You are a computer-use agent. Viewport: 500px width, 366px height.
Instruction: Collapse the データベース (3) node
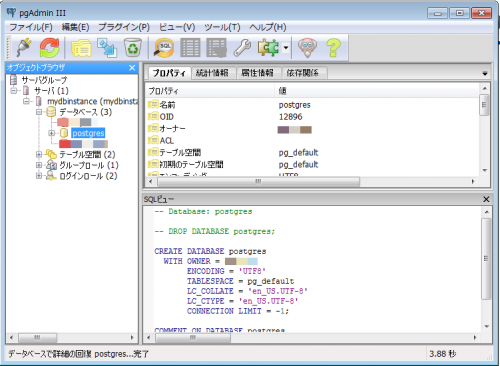tap(39, 112)
